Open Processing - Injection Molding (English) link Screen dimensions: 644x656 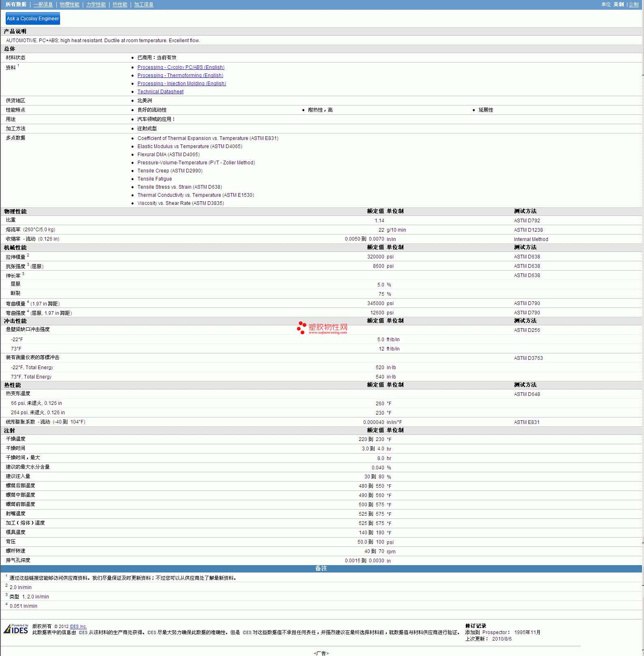(x=182, y=84)
